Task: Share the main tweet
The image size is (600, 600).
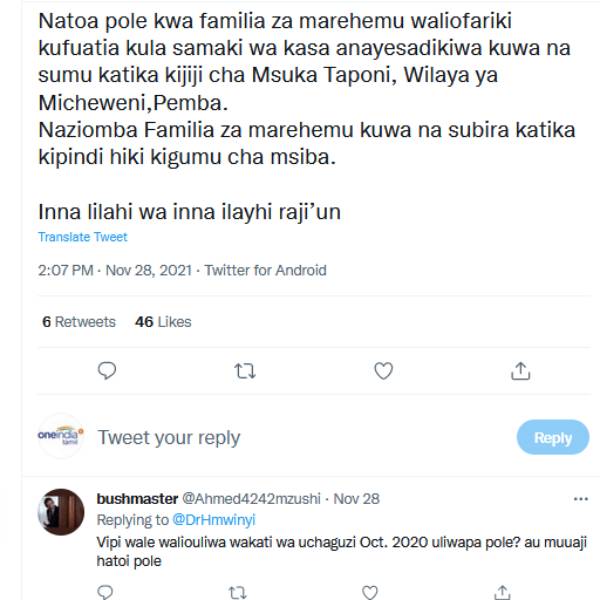Action: [x=520, y=371]
